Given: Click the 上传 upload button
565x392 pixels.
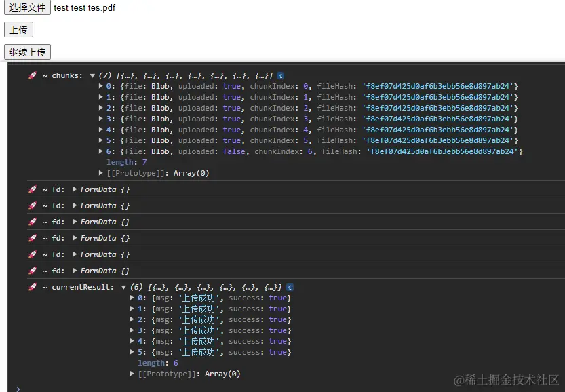Looking at the screenshot, I should click(x=19, y=30).
